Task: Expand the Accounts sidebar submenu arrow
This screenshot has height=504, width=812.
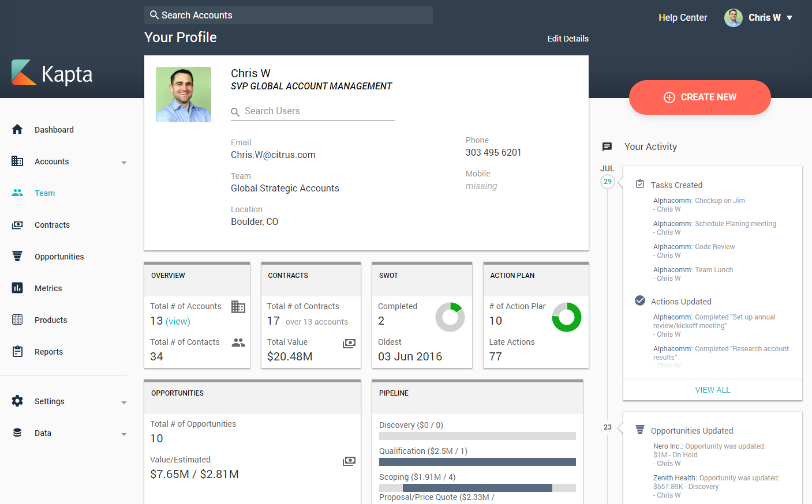Action: [124, 163]
